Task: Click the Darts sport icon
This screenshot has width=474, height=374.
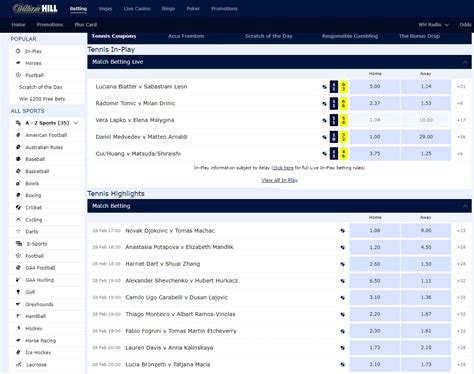Action: 18,231
